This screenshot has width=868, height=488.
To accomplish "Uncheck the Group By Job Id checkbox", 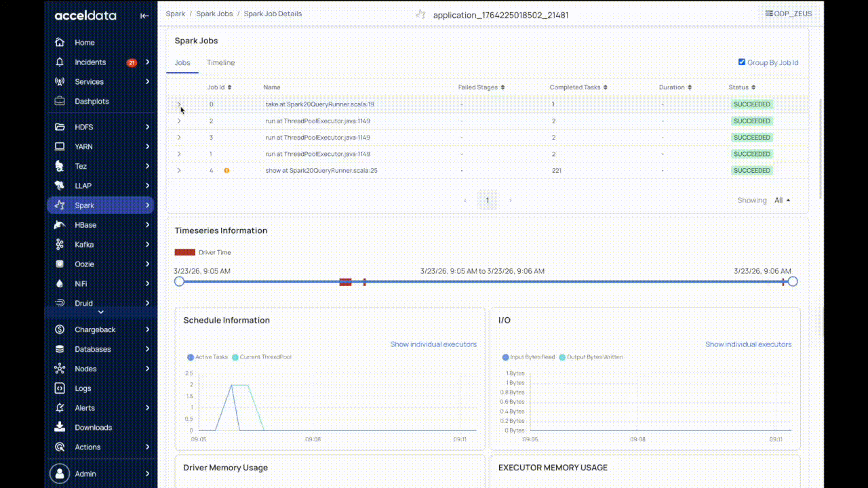I will click(x=742, y=62).
